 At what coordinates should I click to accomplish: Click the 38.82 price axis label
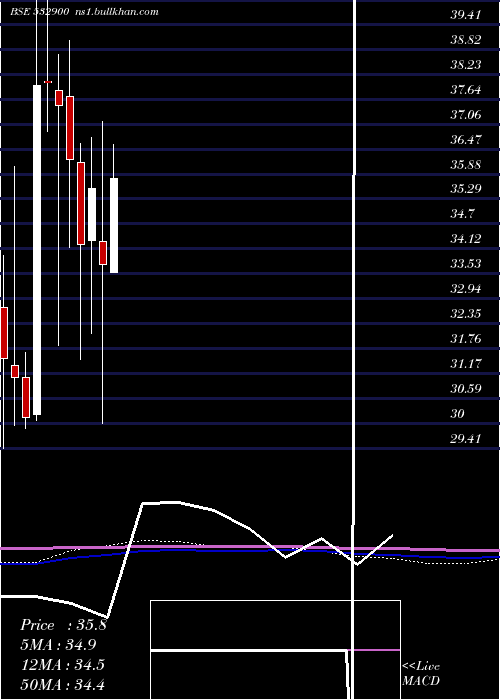point(465,40)
